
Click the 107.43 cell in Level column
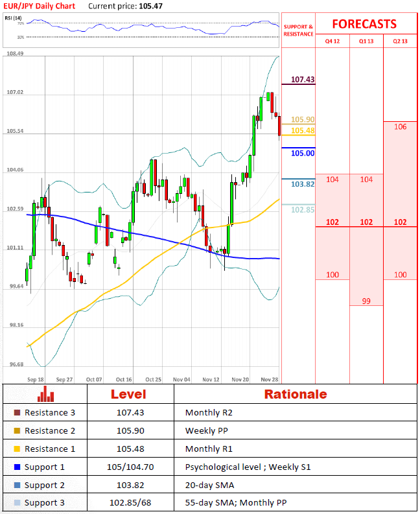pyautogui.click(x=130, y=412)
